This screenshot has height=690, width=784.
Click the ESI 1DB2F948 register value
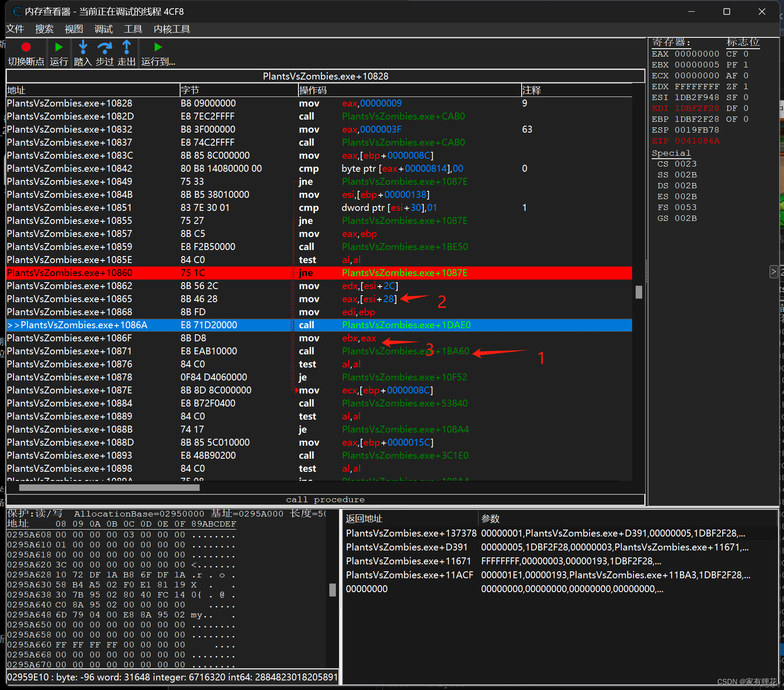point(685,97)
